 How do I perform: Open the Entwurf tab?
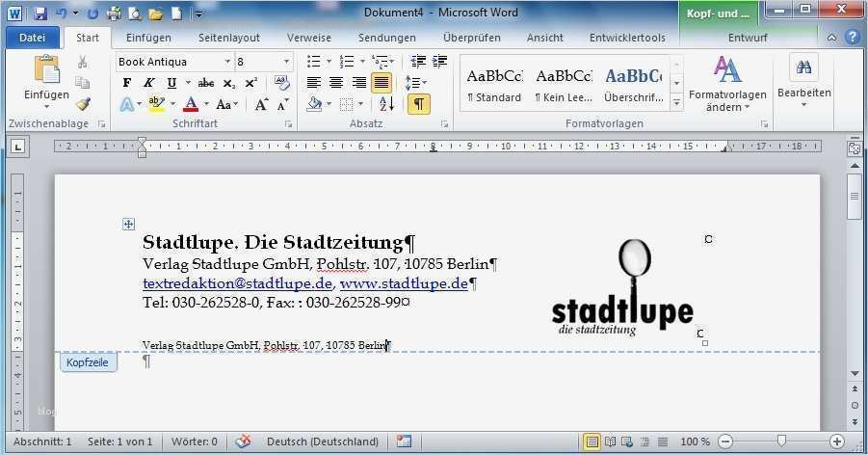pyautogui.click(x=748, y=38)
